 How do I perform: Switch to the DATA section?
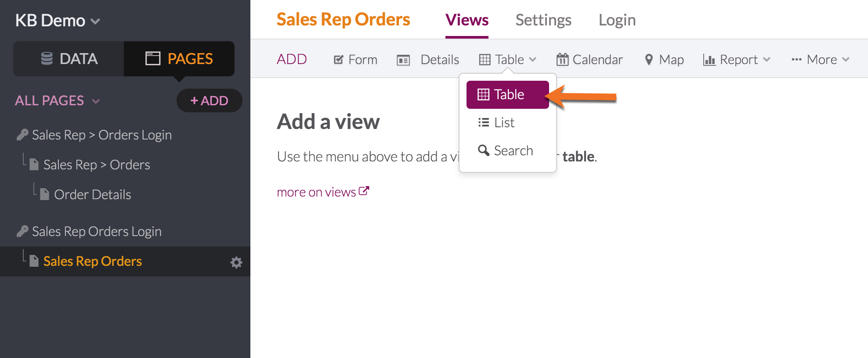pos(69,59)
